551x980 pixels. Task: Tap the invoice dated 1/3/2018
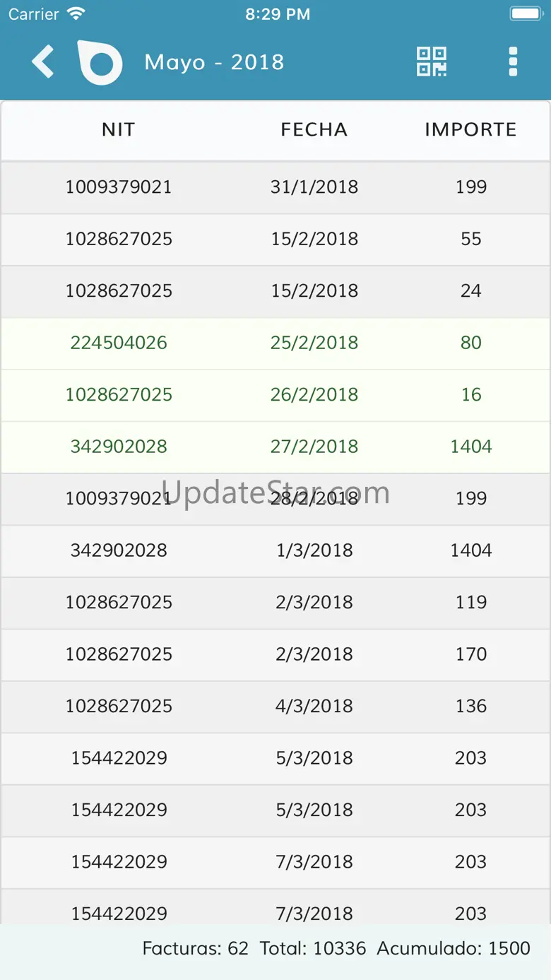[x=275, y=550]
